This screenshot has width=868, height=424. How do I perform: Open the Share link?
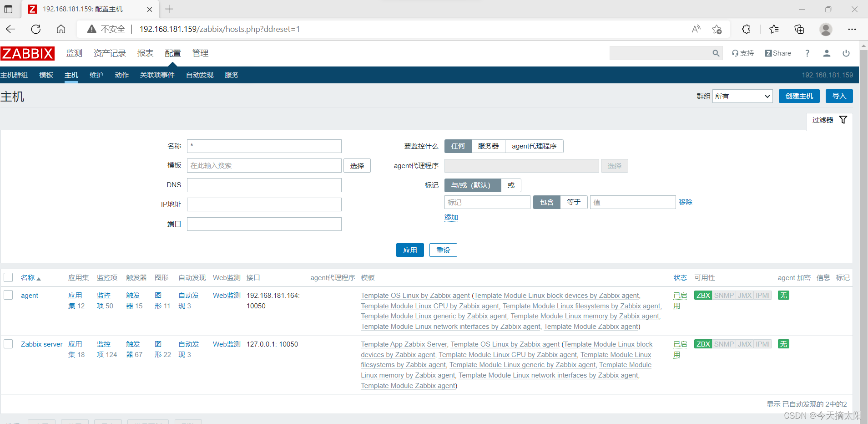coord(778,53)
